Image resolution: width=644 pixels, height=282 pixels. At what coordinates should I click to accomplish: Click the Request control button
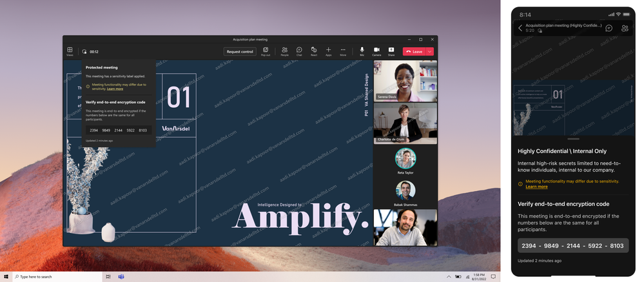pyautogui.click(x=240, y=52)
